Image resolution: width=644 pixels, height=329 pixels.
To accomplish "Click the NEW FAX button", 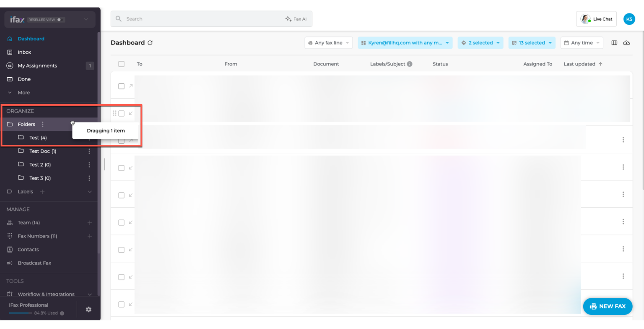I will (608, 306).
